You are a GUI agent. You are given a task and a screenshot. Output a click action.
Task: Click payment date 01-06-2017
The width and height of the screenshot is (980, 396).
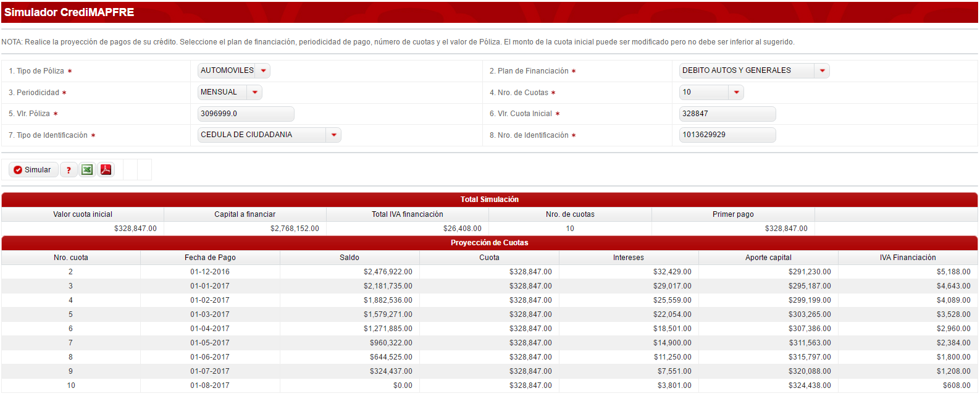(x=210, y=357)
